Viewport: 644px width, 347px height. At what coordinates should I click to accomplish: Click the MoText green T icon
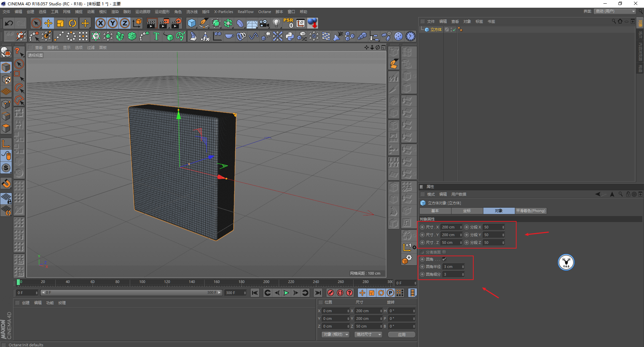[x=156, y=36]
